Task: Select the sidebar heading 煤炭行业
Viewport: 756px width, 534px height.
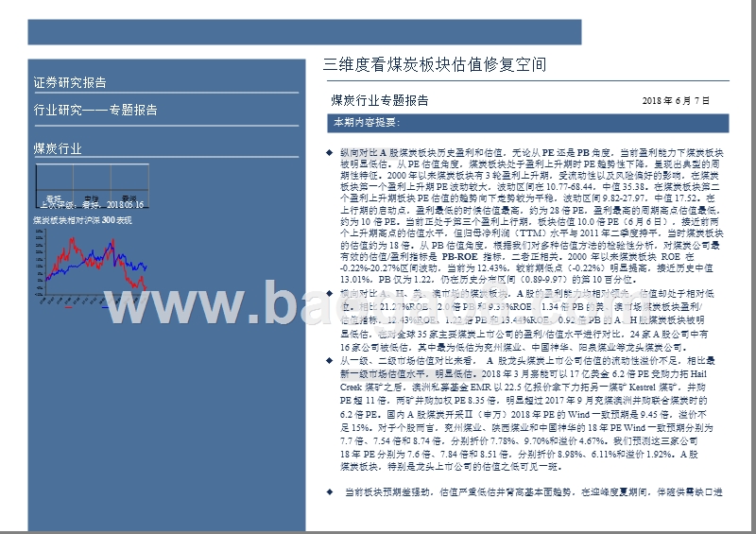Action: coord(58,148)
